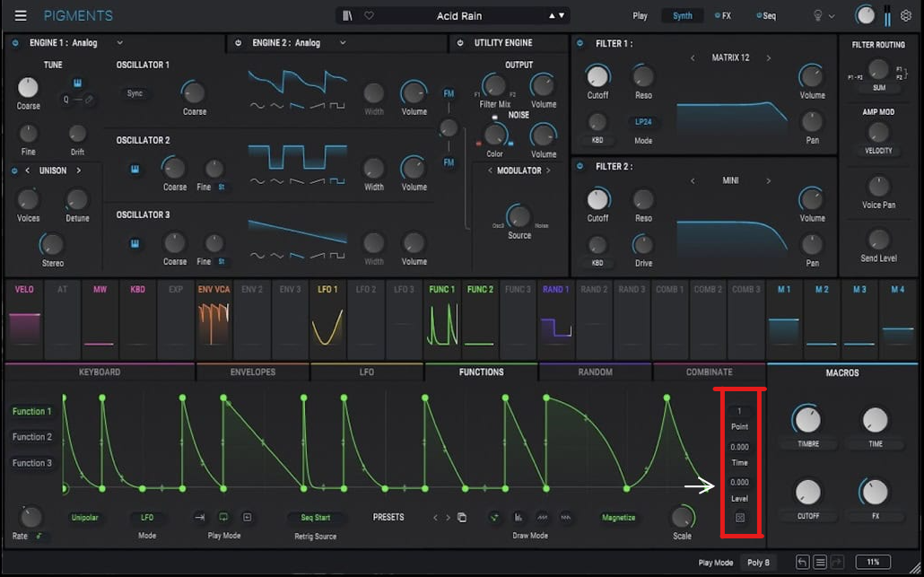This screenshot has height=577, width=924.
Task: Select the third Play Mode icon
Action: [248, 518]
